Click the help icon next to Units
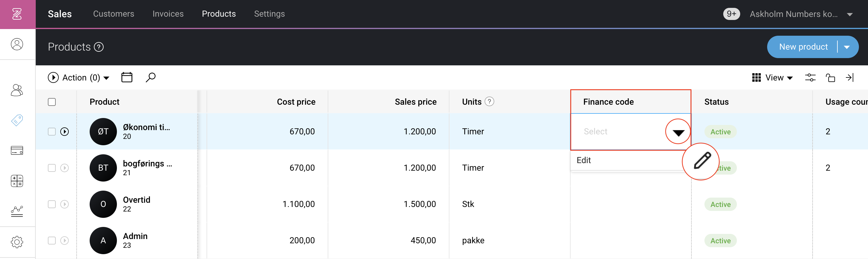The image size is (868, 259). coord(489,101)
